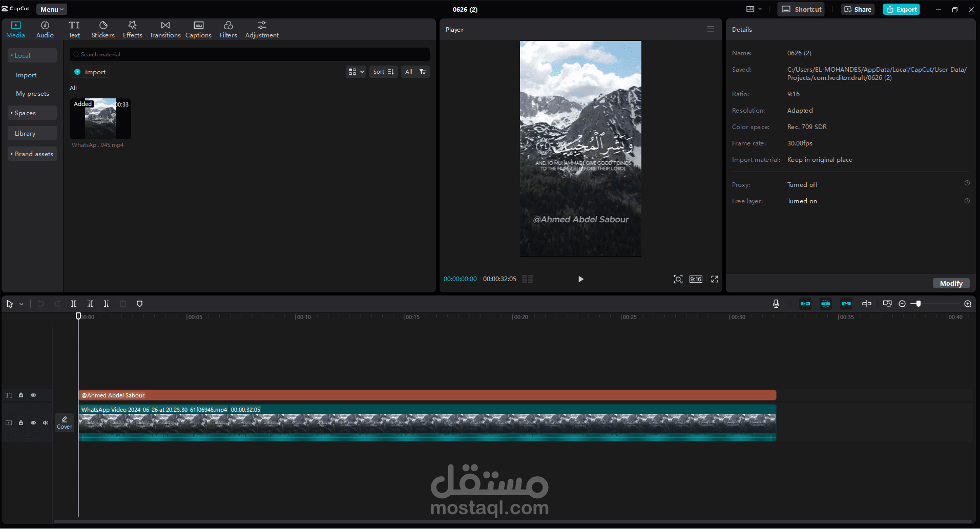980x529 pixels.
Task: Open My presets in the sidebar
Action: pyautogui.click(x=32, y=94)
